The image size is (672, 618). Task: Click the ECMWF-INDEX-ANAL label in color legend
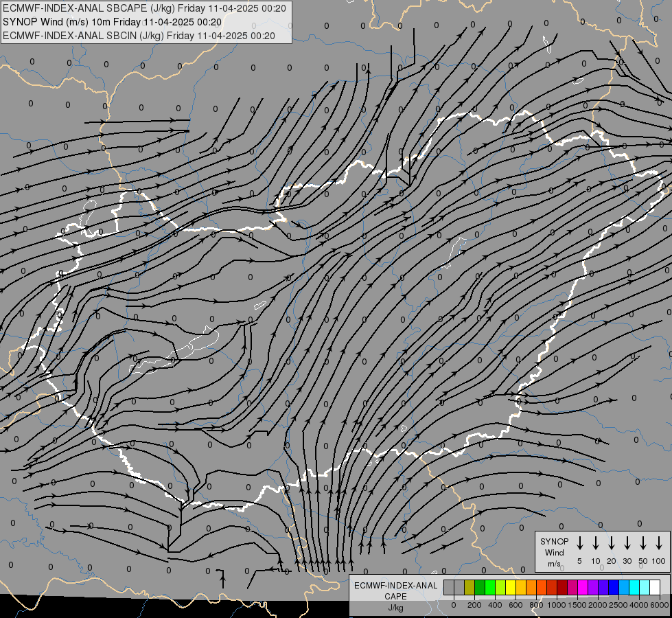395,586
